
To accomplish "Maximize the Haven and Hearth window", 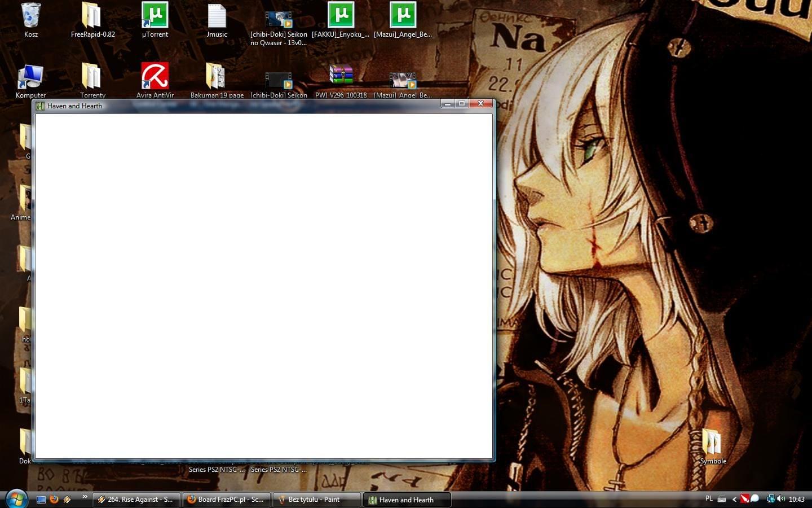I will click(x=462, y=103).
